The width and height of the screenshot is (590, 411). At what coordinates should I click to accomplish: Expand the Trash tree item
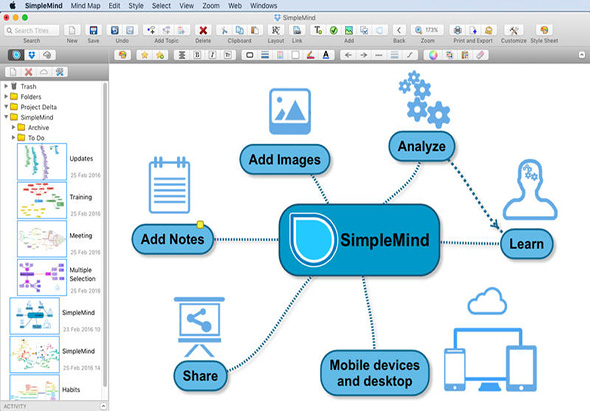pyautogui.click(x=6, y=86)
